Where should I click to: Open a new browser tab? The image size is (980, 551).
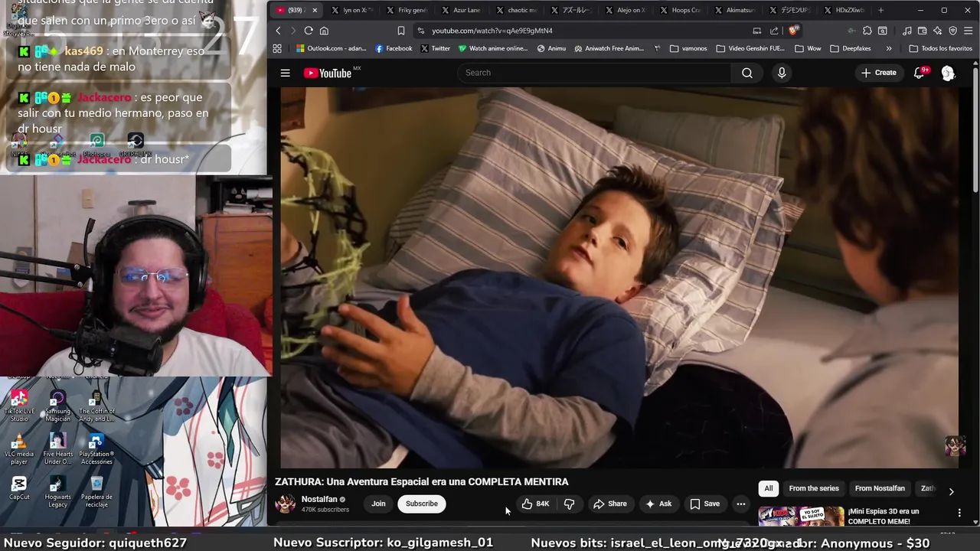[x=880, y=10]
